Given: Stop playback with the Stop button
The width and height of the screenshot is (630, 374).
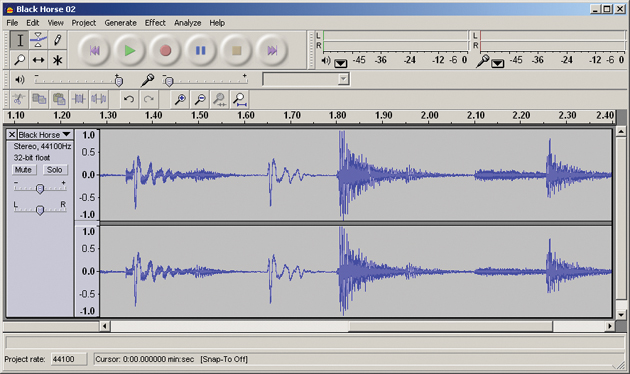Looking at the screenshot, I should pos(236,51).
